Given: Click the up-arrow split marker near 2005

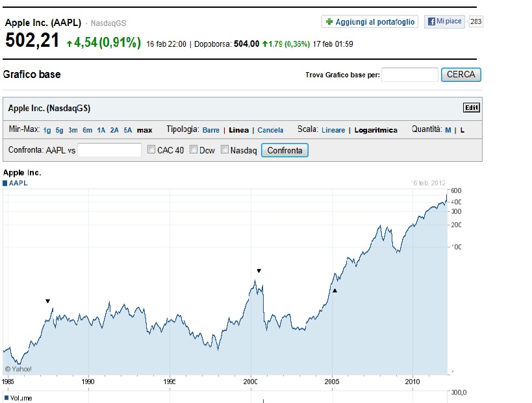Looking at the screenshot, I should 335,291.
